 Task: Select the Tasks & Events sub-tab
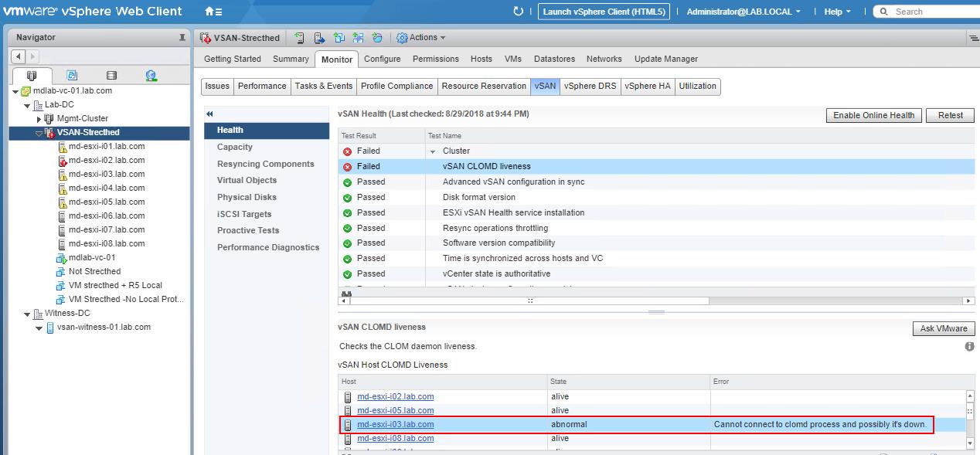coord(324,87)
